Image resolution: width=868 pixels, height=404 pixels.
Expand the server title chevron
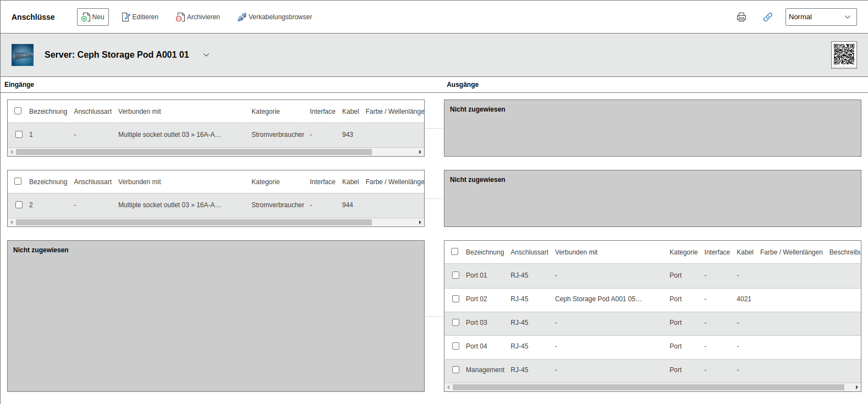click(206, 55)
